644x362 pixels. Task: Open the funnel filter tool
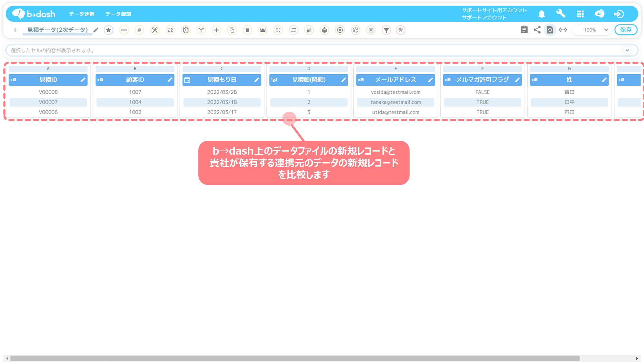pyautogui.click(x=386, y=30)
